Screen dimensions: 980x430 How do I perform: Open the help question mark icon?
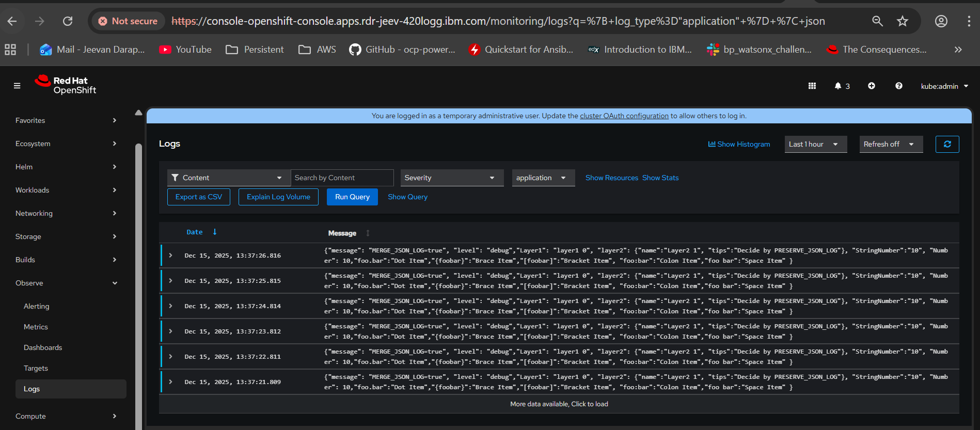click(x=899, y=86)
